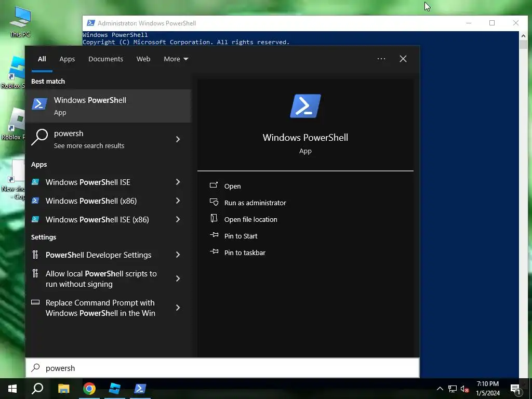Click the Windows PowerShell (x86) app icon

(35, 201)
